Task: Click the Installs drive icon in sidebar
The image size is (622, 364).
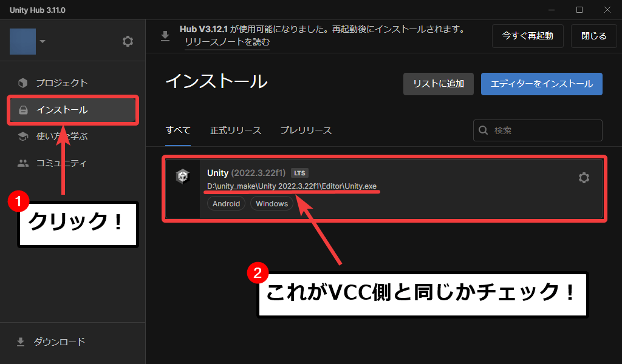Action: click(x=23, y=110)
